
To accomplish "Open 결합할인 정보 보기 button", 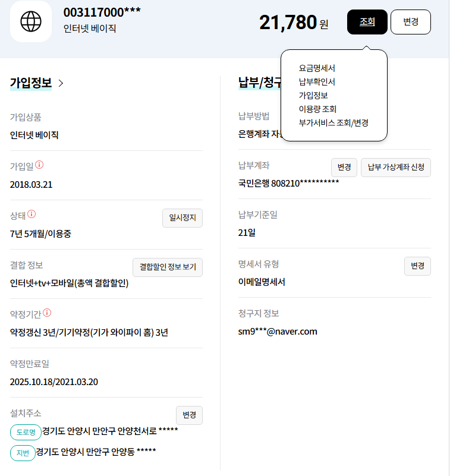I will point(168,267).
